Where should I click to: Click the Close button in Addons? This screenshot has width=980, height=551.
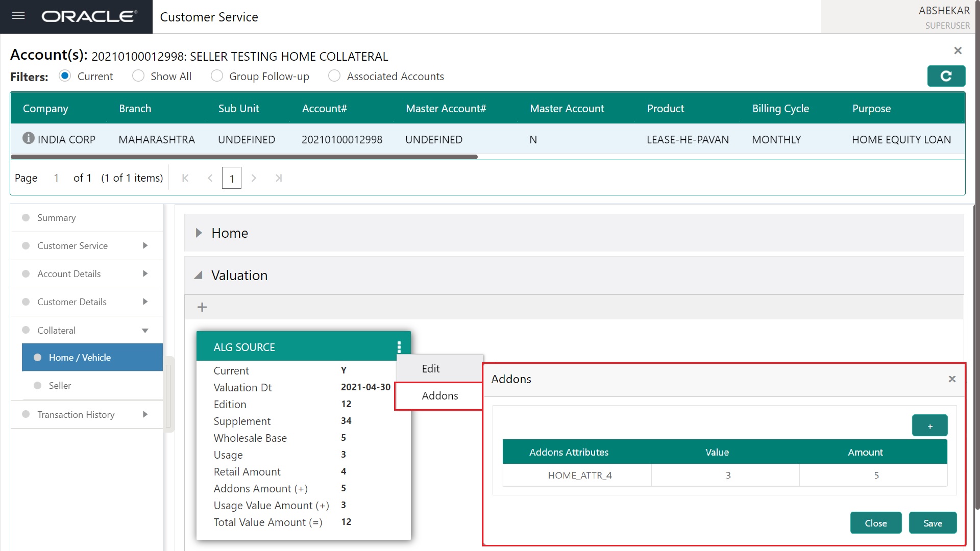pyautogui.click(x=875, y=523)
